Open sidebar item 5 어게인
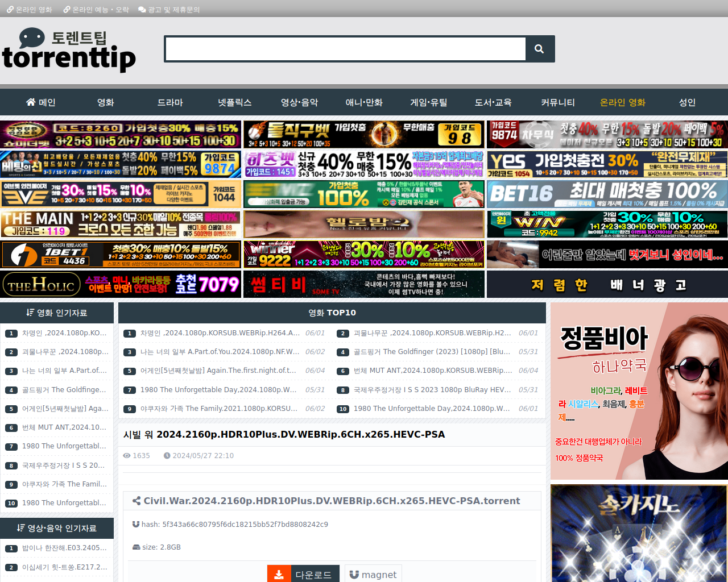 click(65, 409)
